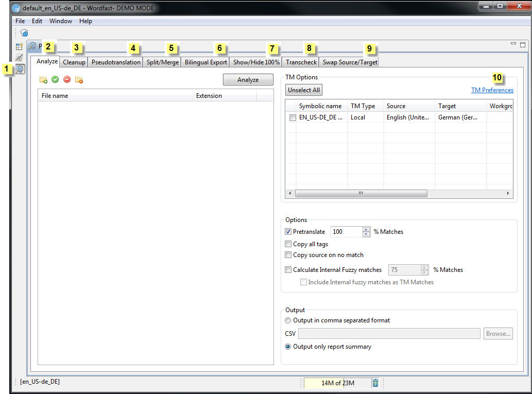
Task: Click the Wordfast app icon in title bar
Action: pyautogui.click(x=16, y=8)
